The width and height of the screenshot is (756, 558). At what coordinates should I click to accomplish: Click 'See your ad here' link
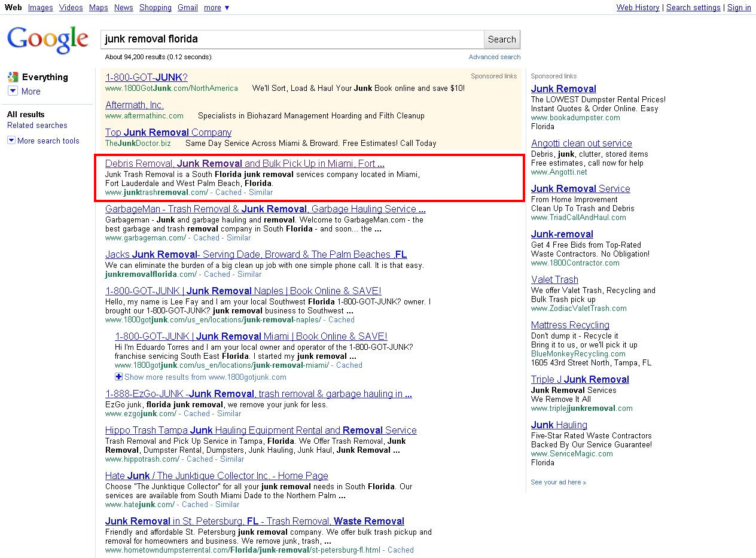pos(559,482)
